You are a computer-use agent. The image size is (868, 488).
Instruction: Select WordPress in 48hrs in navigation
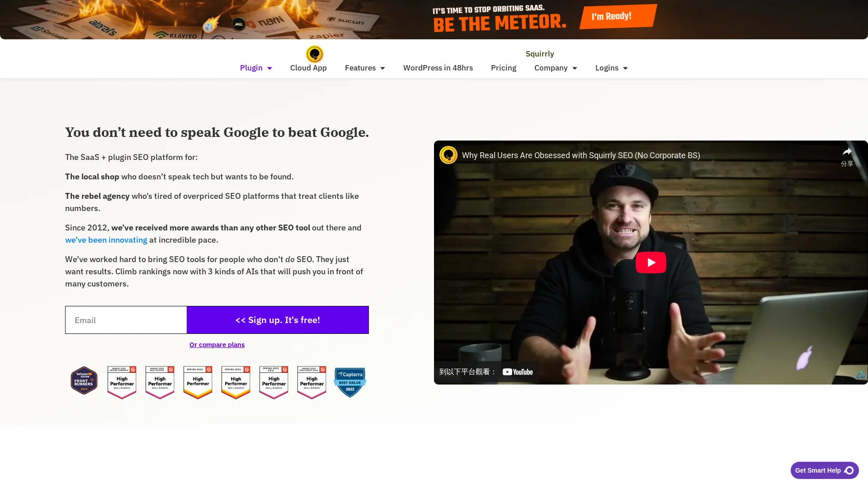point(438,68)
